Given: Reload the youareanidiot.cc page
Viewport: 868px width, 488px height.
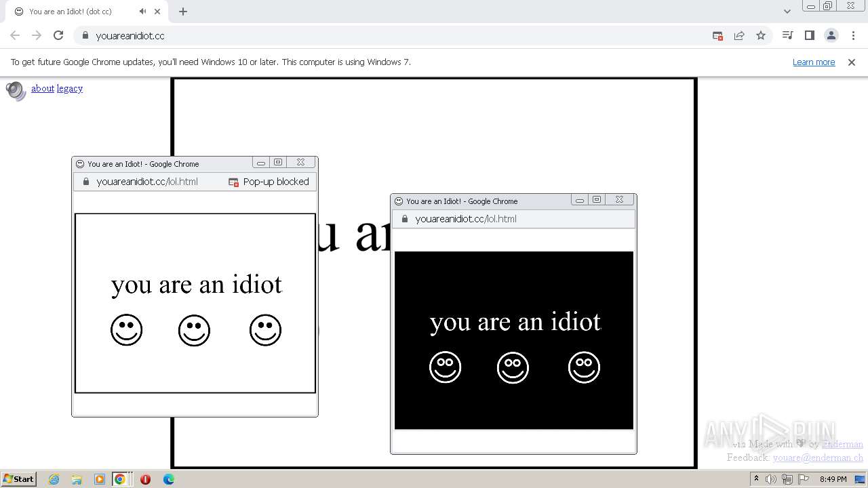Looking at the screenshot, I should point(58,35).
